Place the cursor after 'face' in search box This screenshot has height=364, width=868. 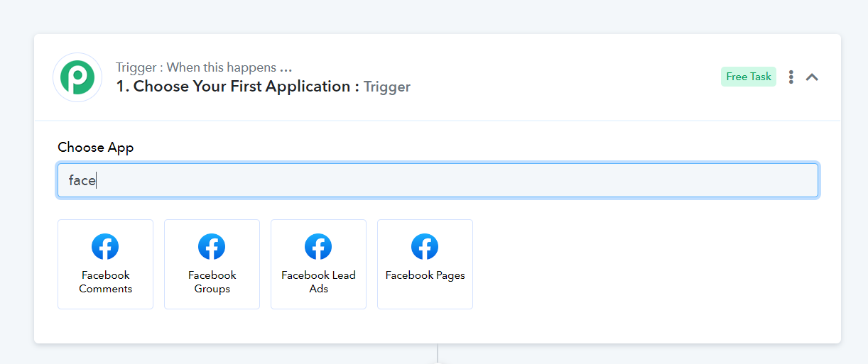pyautogui.click(x=97, y=180)
